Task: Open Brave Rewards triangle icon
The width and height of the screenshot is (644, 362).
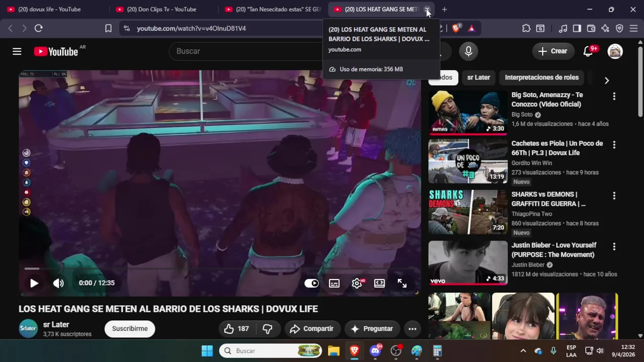Action: coord(471,29)
